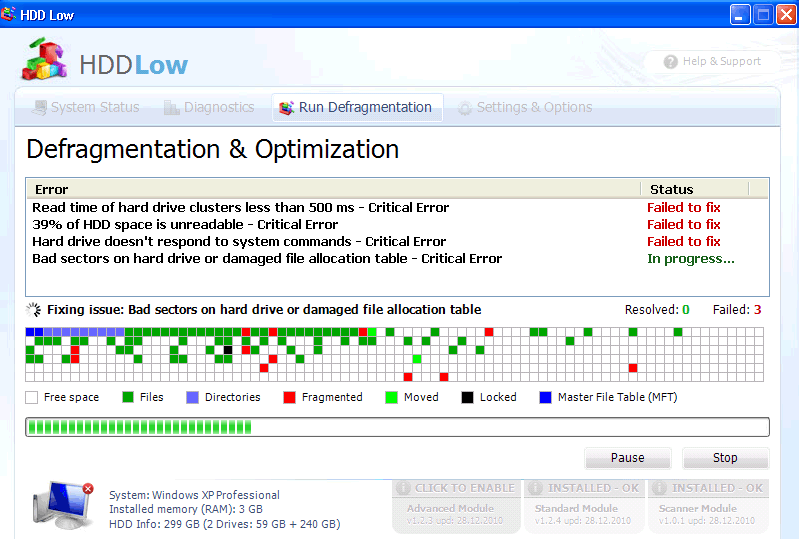Open the Settings & Options tab

[524, 107]
